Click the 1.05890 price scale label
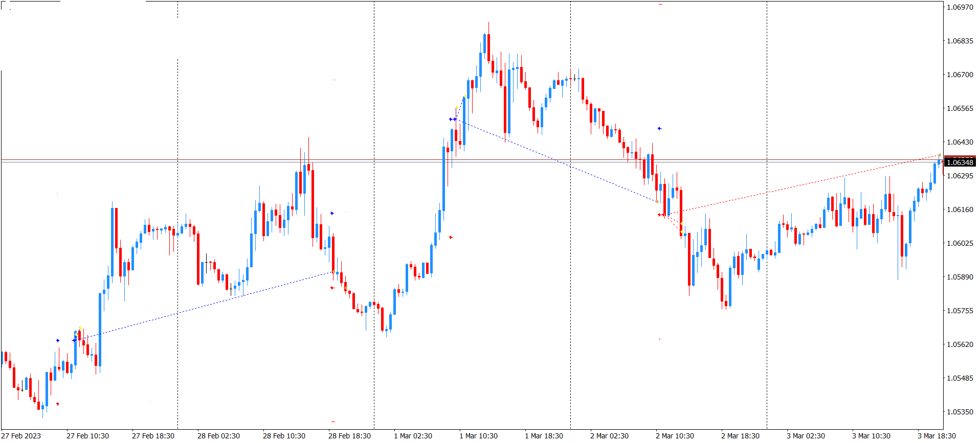The width and height of the screenshot is (980, 443). [x=960, y=277]
